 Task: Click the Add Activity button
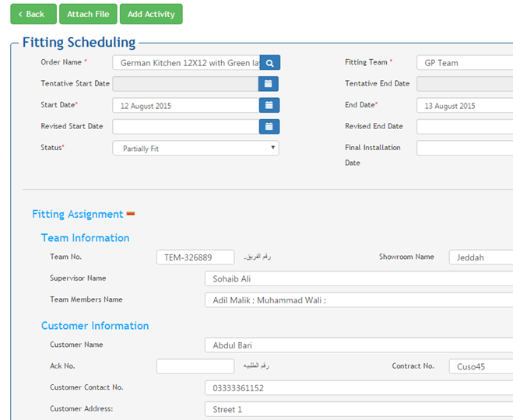[151, 14]
